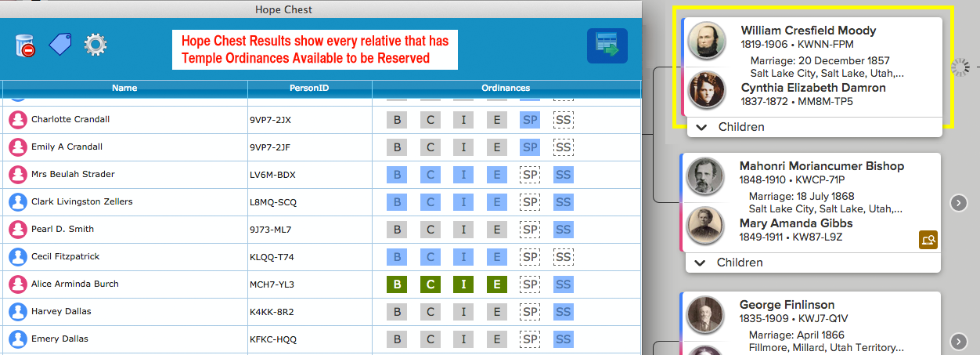Click green C ordinance for Alice Arminda Burch

(430, 284)
